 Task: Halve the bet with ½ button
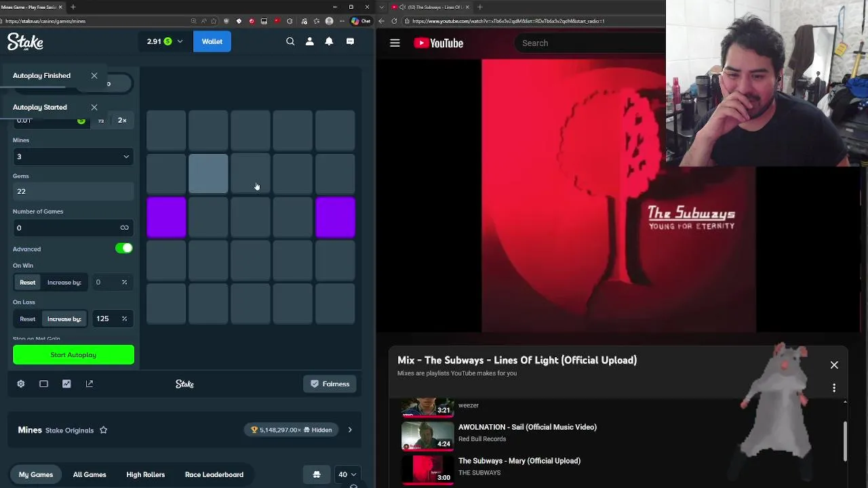[101, 120]
